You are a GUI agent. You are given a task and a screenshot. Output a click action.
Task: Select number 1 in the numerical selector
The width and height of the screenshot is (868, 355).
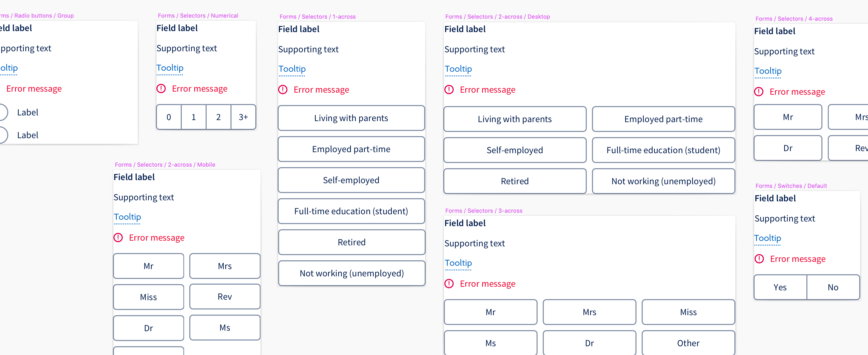[193, 117]
